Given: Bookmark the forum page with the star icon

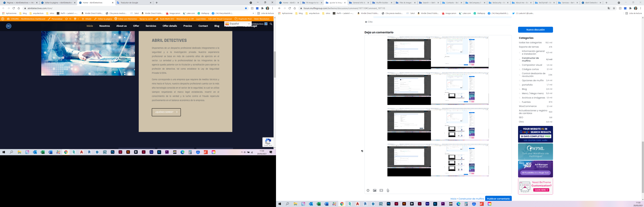Looking at the screenshot, I should (x=614, y=8).
